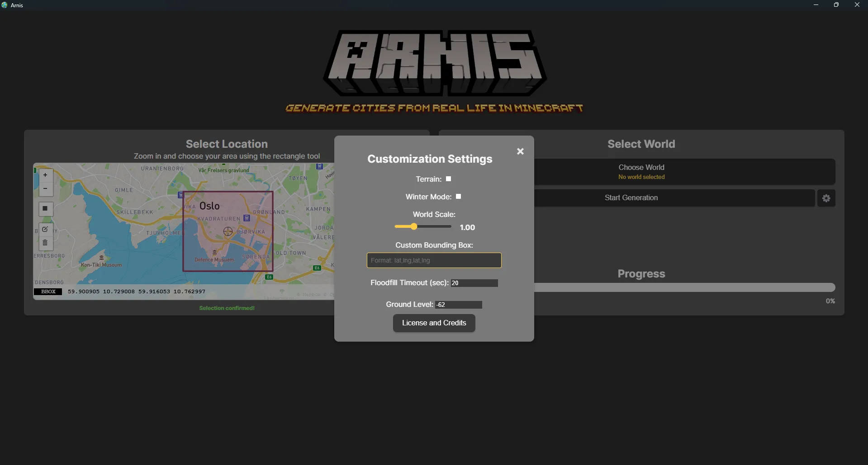Click the Ground Level input field
Image resolution: width=868 pixels, height=465 pixels.
[x=458, y=305]
